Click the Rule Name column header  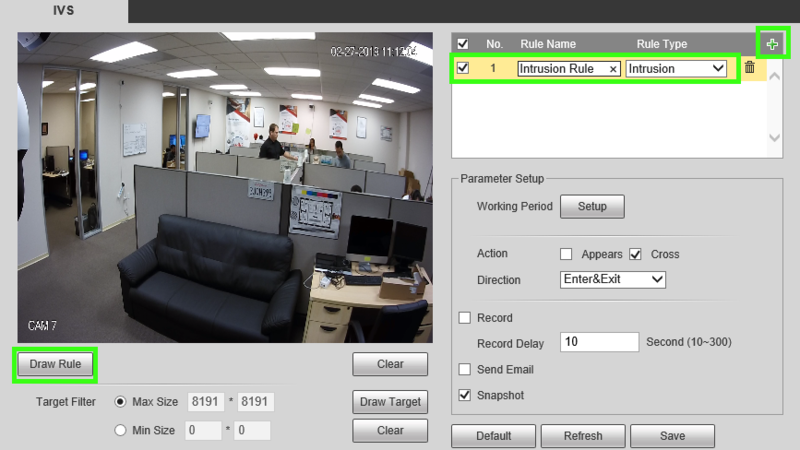548,44
